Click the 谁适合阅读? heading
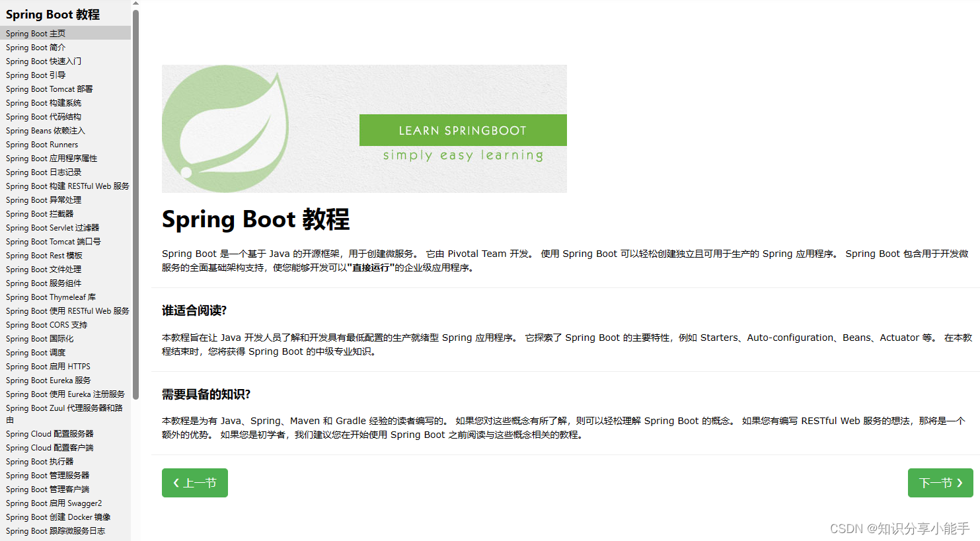The width and height of the screenshot is (980, 541). click(194, 310)
